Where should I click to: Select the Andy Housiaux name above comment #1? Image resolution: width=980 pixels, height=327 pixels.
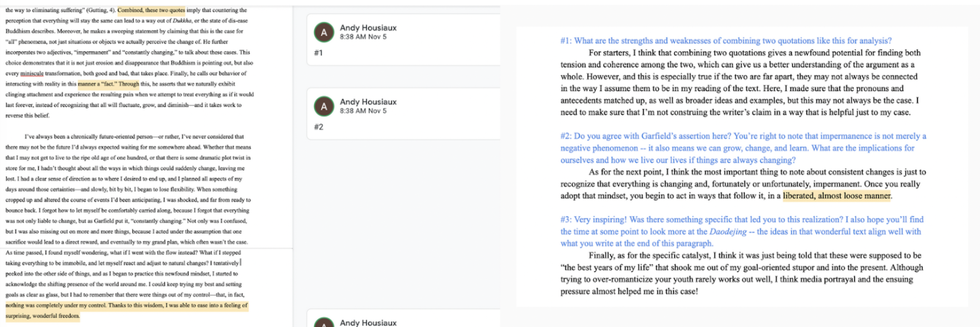pos(368,28)
